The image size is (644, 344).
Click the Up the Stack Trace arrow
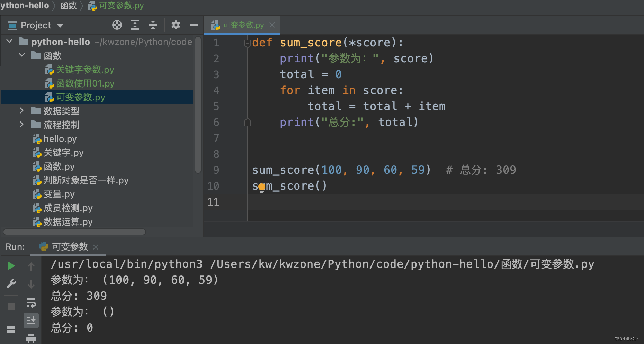click(31, 266)
